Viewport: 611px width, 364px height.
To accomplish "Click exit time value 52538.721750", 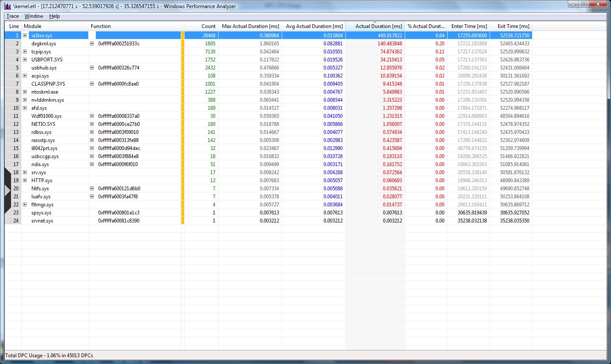I will pyautogui.click(x=515, y=36).
